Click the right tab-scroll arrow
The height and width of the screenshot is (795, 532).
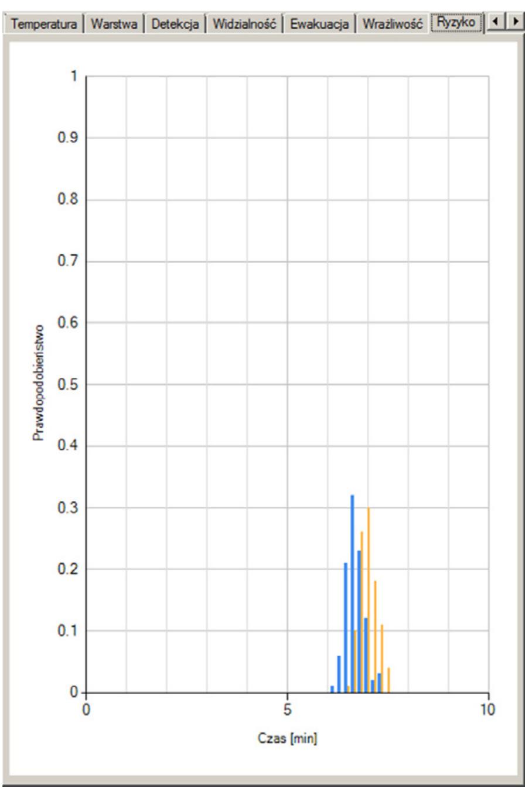tap(515, 22)
